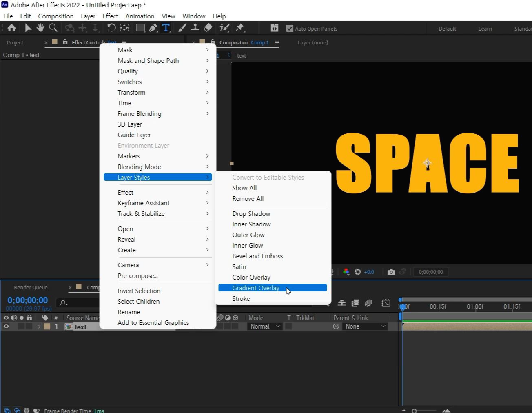Click Remove All layer styles
The image size is (532, 413).
tap(273, 198)
